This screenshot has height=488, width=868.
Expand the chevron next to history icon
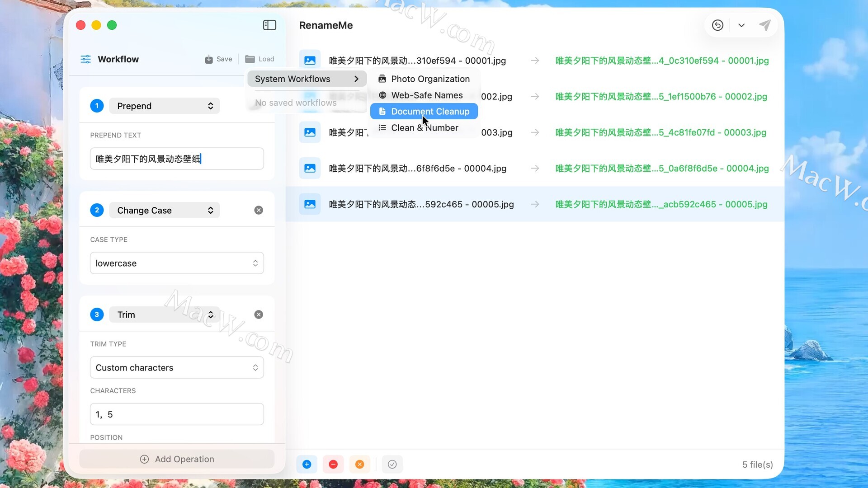tap(741, 25)
